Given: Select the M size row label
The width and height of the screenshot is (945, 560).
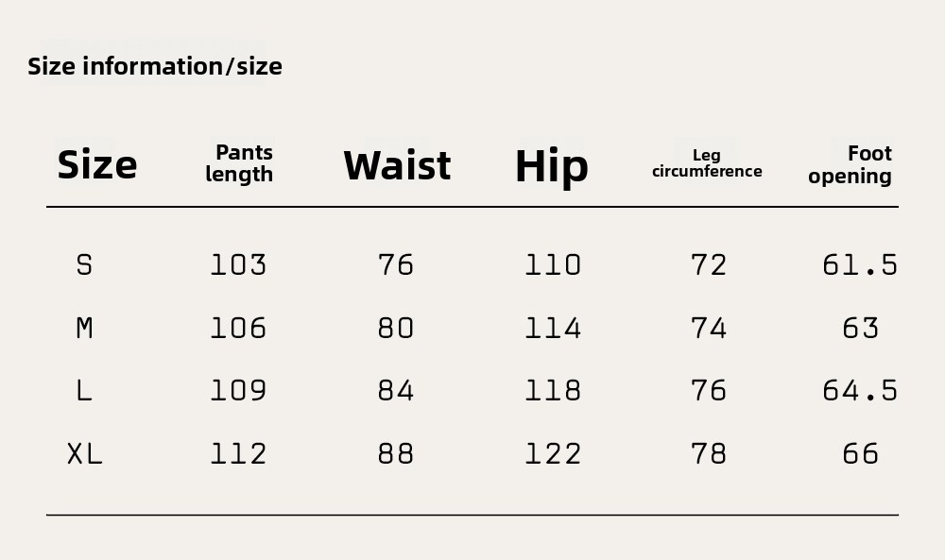Looking at the screenshot, I should (84, 329).
